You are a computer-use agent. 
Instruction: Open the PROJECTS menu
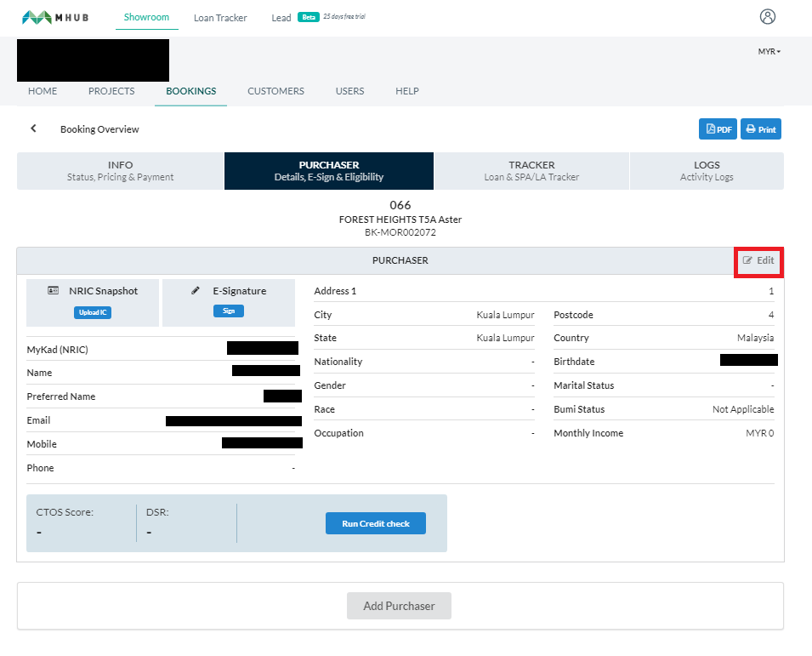[111, 91]
